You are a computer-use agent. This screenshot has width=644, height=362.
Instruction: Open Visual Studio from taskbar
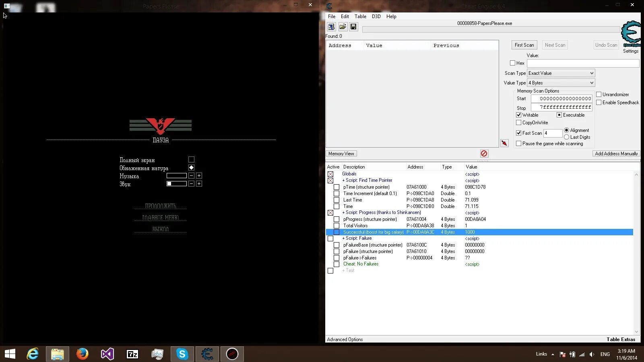(x=107, y=354)
